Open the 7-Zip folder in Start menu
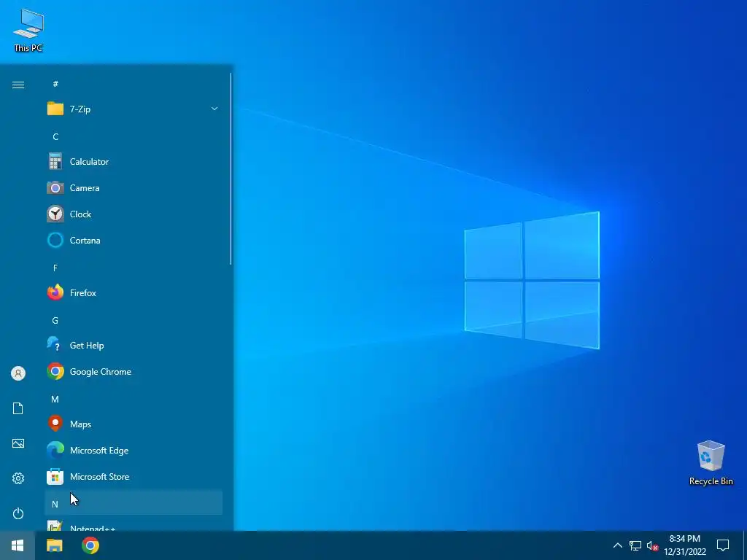Screen dimensions: 747x560 (x=133, y=109)
